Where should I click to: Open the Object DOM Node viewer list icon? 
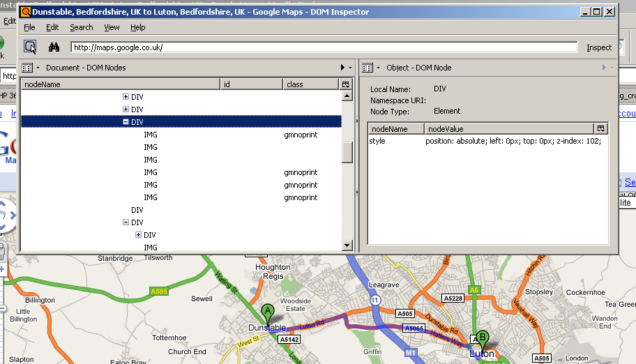[x=368, y=68]
